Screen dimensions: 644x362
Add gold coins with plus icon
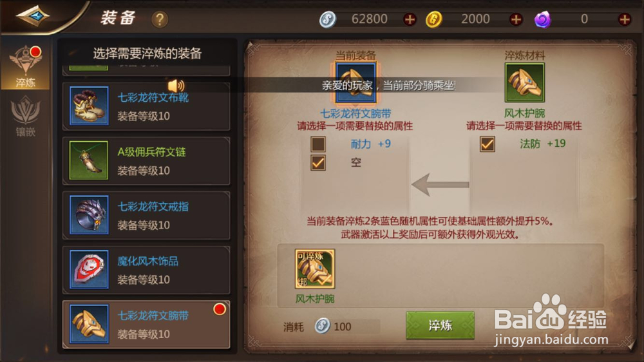click(x=516, y=19)
